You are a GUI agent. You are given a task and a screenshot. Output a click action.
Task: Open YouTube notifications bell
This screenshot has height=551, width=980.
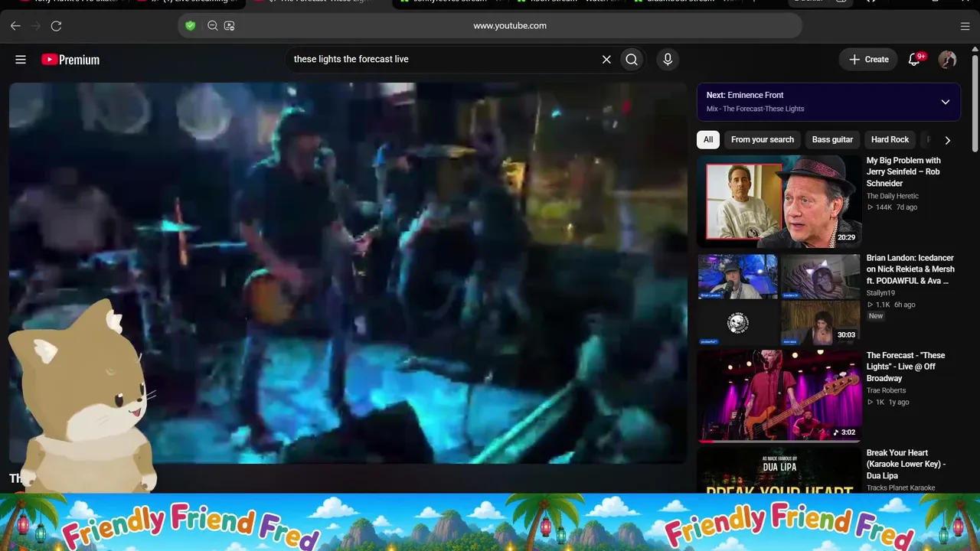[914, 60]
